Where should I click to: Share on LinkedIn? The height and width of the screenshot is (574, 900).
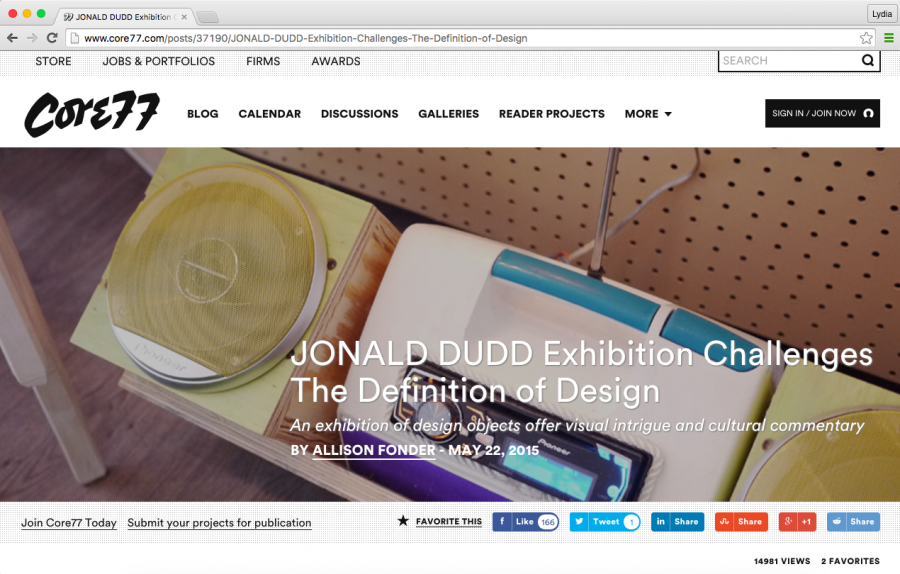pyautogui.click(x=677, y=521)
